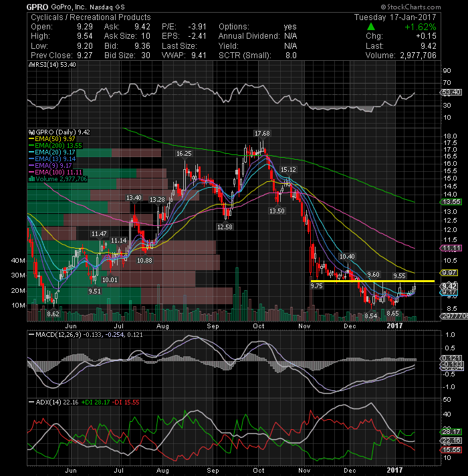Click the green 28.17 ADX axis tag

(451, 432)
